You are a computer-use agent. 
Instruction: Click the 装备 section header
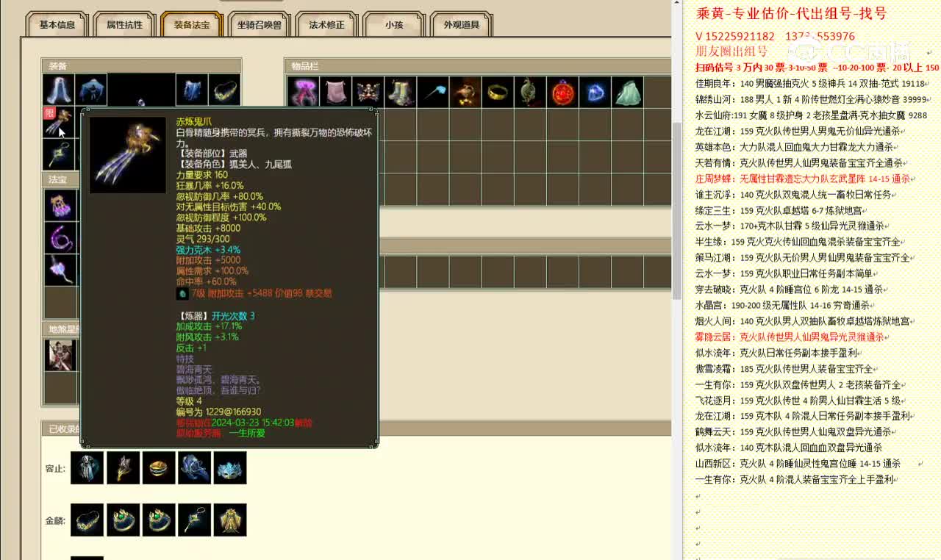[141, 66]
